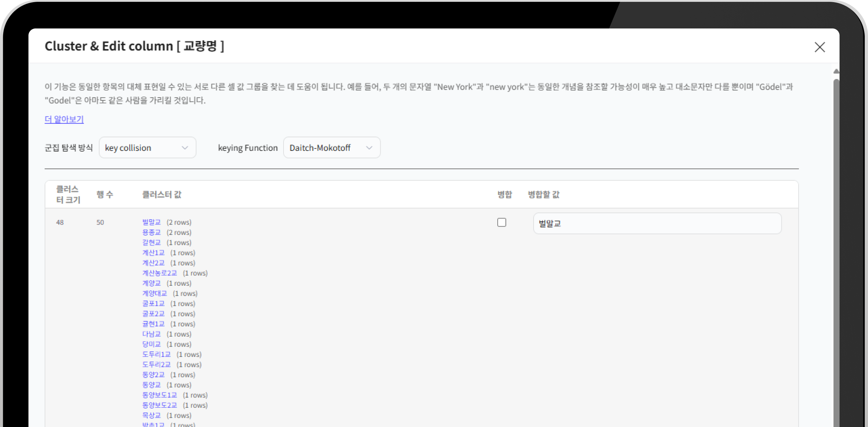This screenshot has height=427, width=868.
Task: Open the 더 알아보기 learn more link
Action: click(x=64, y=119)
